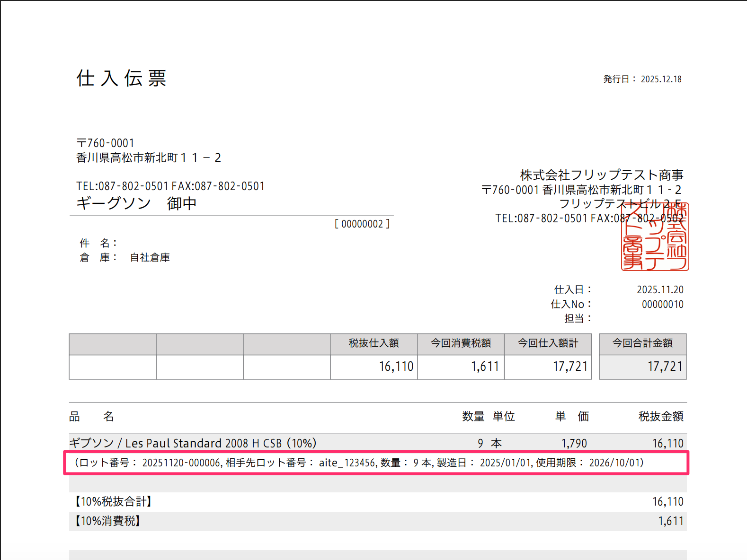Click the 今回仕入額計 header cell
This screenshot has width=747, height=560.
click(x=548, y=344)
